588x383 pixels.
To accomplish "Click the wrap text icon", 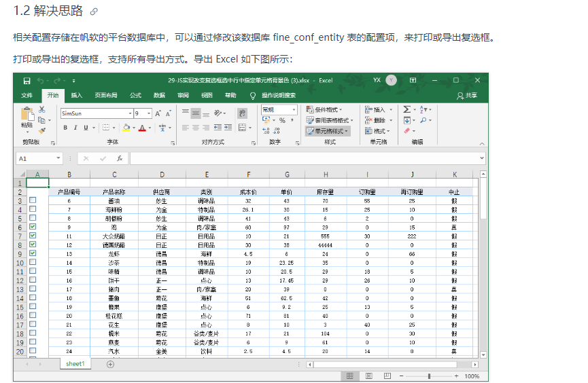I will (242, 113).
